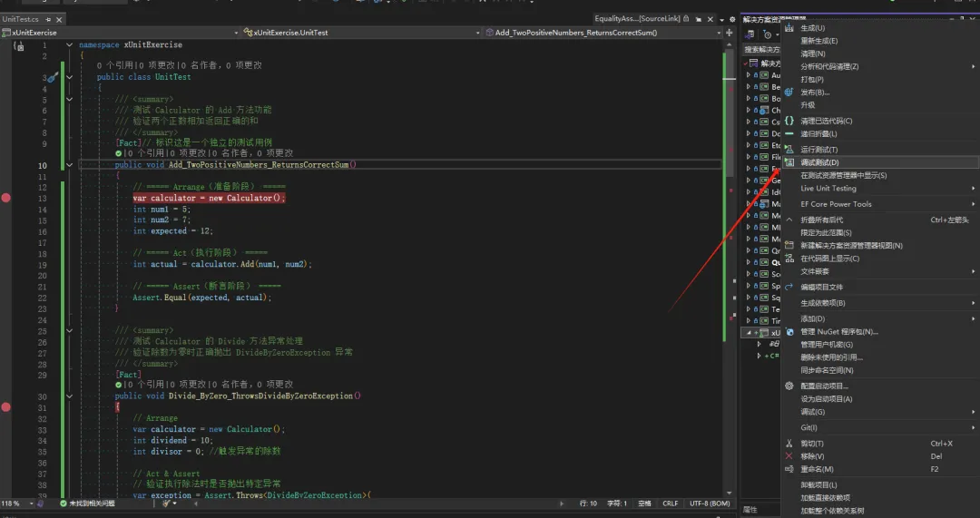Image resolution: width=980 pixels, height=518 pixels.
Task: Click the status check icon beside 未找到相关问题
Action: point(64,503)
